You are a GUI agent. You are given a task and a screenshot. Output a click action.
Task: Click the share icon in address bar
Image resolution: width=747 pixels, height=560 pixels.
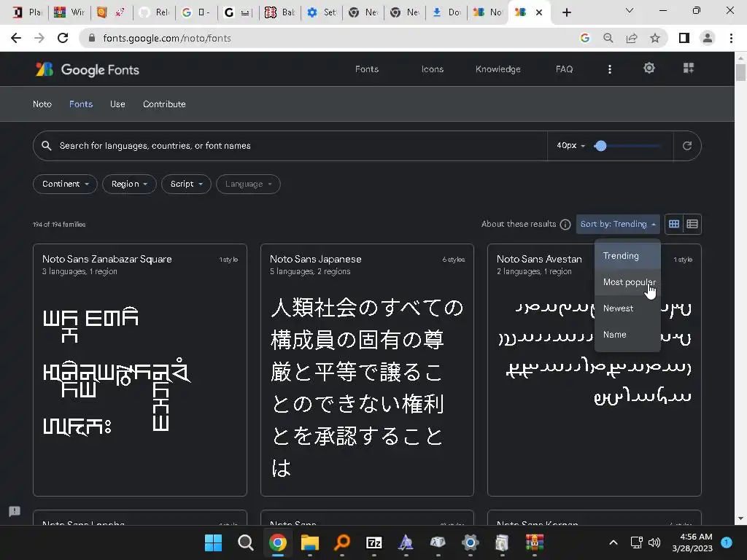632,38
